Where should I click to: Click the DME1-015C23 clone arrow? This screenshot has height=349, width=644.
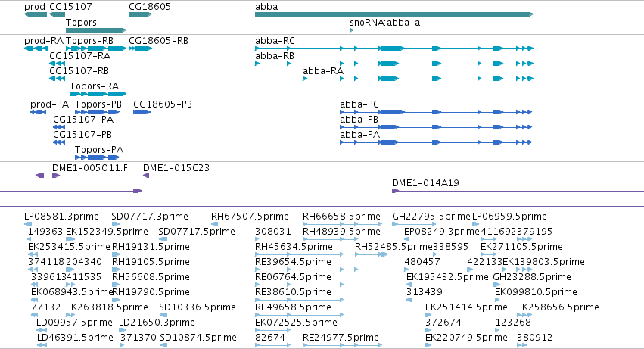click(146, 176)
